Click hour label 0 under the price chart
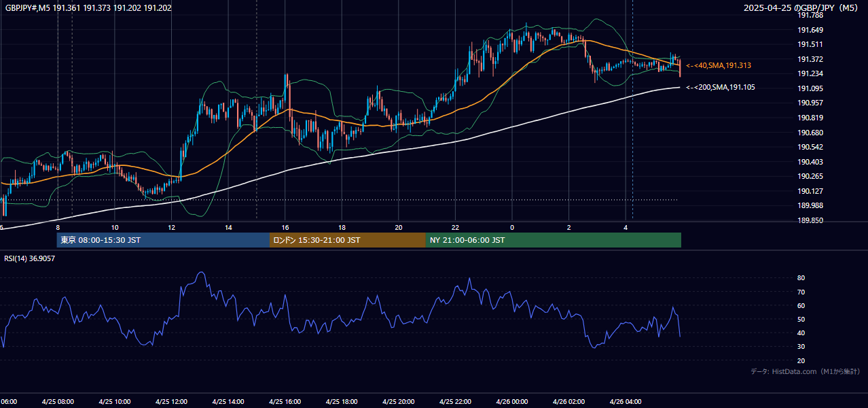Screen dimensions: 868x408 [512, 227]
